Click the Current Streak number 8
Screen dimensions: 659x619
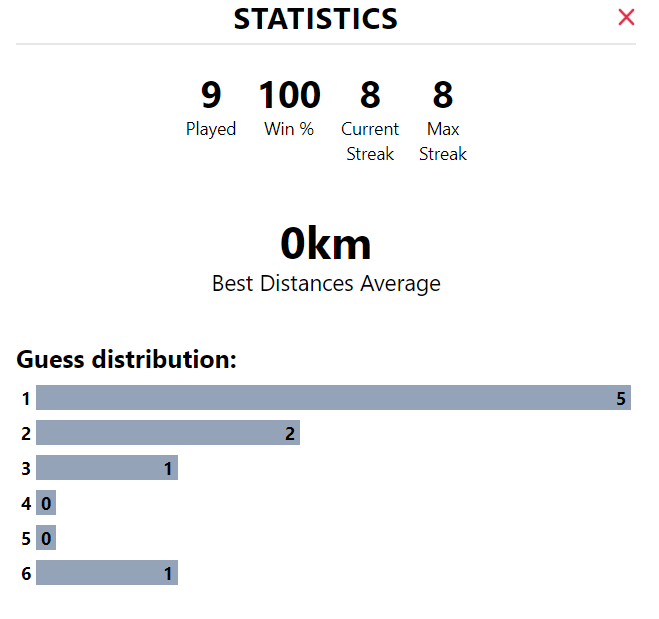pos(370,95)
